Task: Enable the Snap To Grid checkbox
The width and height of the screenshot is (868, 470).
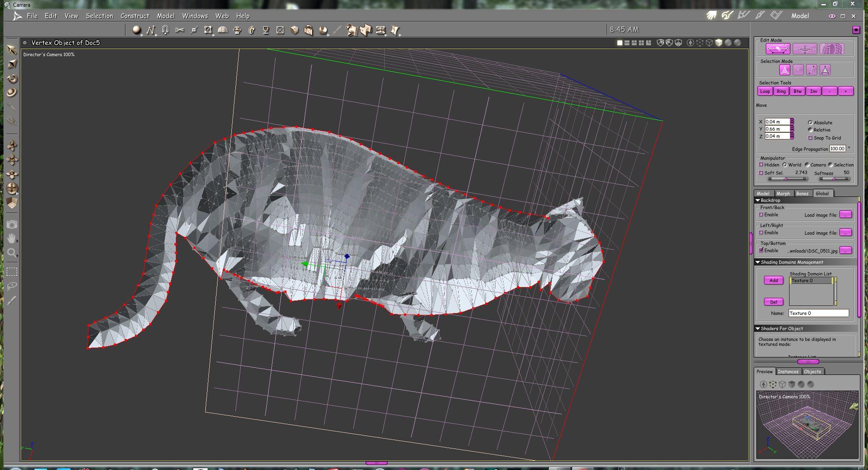Action: pyautogui.click(x=810, y=138)
